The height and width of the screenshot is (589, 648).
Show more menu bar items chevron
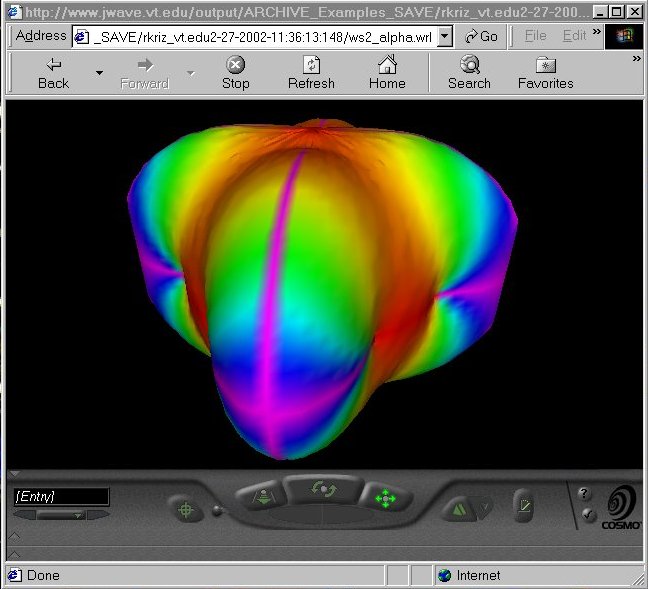pos(596,32)
